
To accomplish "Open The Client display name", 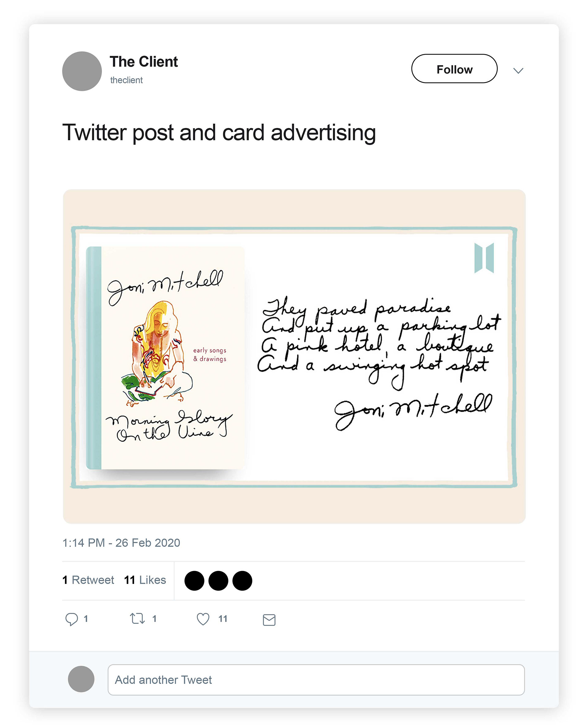I will tap(144, 62).
